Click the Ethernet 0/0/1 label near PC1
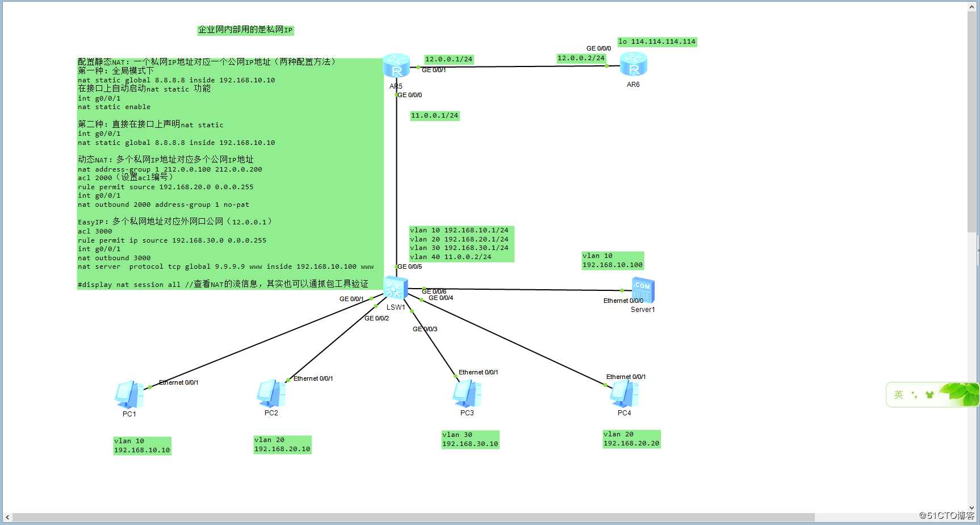The image size is (980, 525). tap(178, 382)
